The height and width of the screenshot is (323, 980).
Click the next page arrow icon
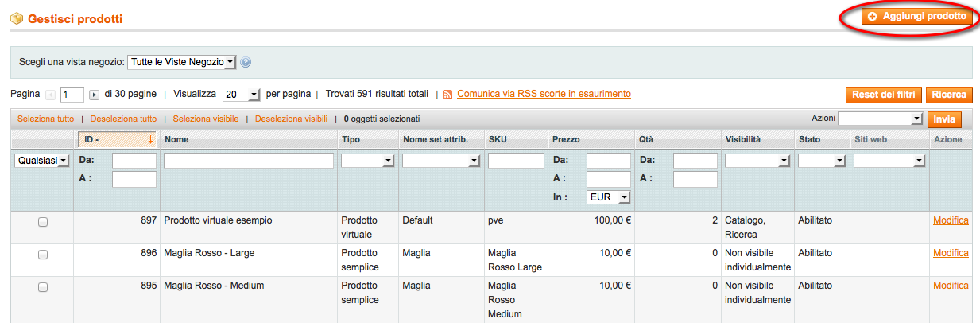click(x=94, y=95)
